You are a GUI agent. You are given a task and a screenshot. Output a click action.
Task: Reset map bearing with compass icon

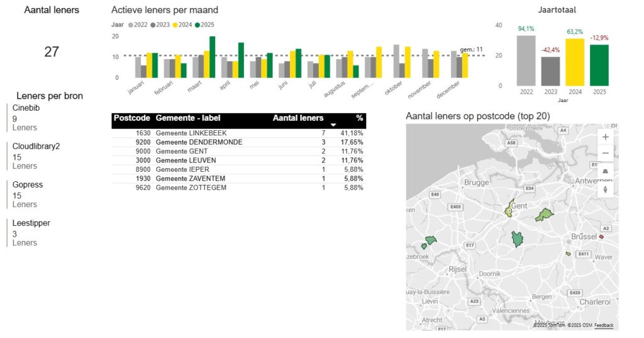[605, 189]
